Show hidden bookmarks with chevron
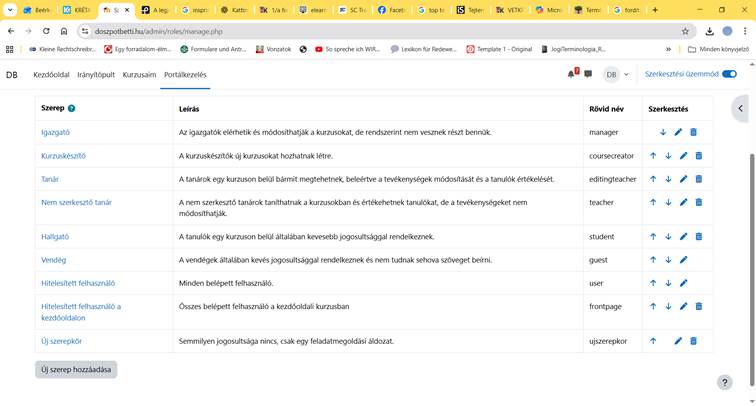The image size is (756, 406). tap(668, 49)
